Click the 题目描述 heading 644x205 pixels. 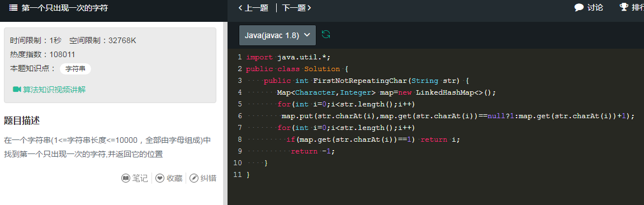(21, 120)
